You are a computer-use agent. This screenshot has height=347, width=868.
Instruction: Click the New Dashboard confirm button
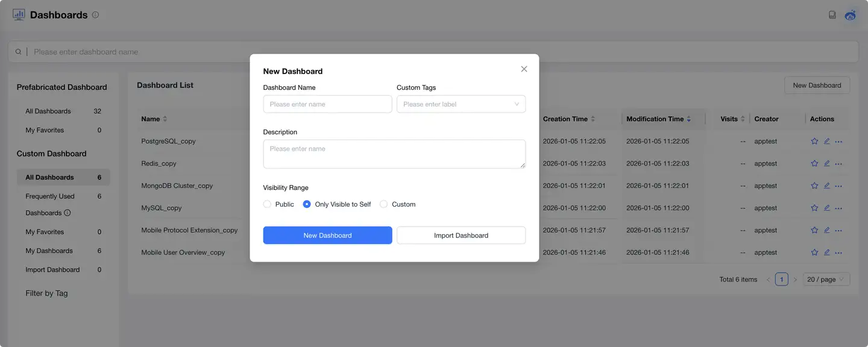327,235
